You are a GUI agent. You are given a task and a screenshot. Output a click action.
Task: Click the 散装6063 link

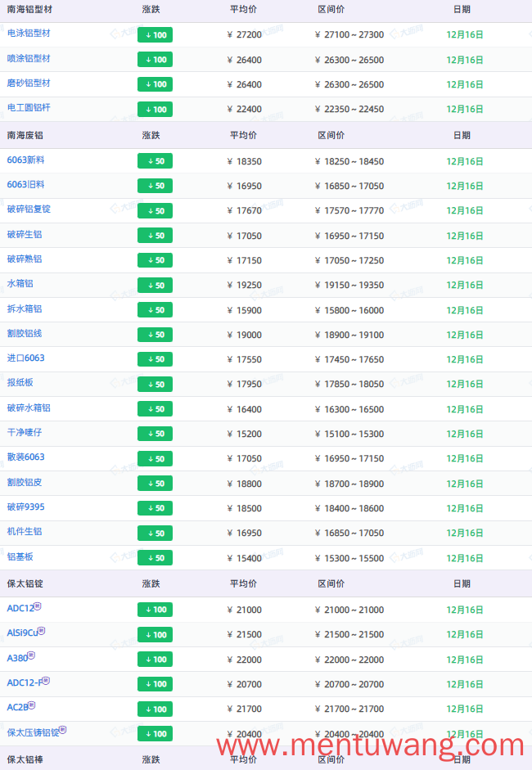click(x=25, y=457)
